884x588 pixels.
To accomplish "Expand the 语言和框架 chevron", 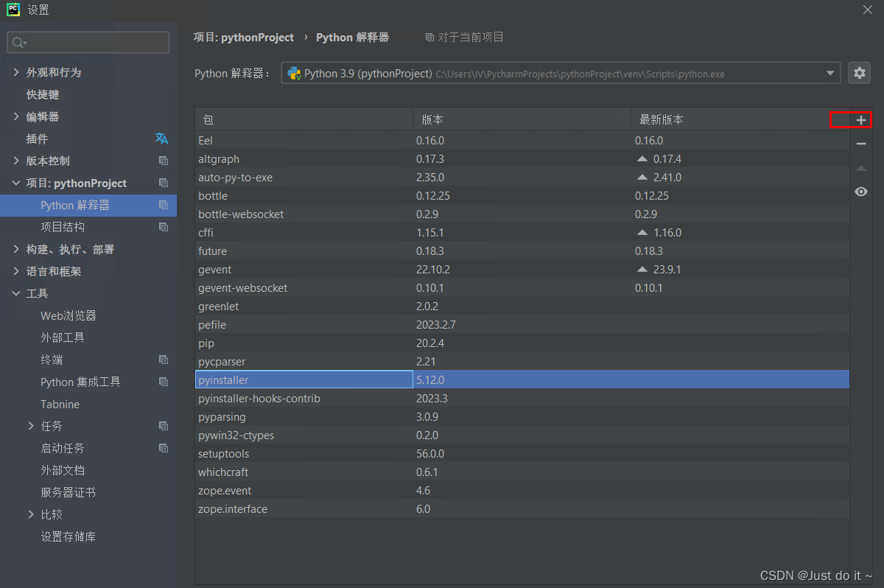I will (x=16, y=271).
